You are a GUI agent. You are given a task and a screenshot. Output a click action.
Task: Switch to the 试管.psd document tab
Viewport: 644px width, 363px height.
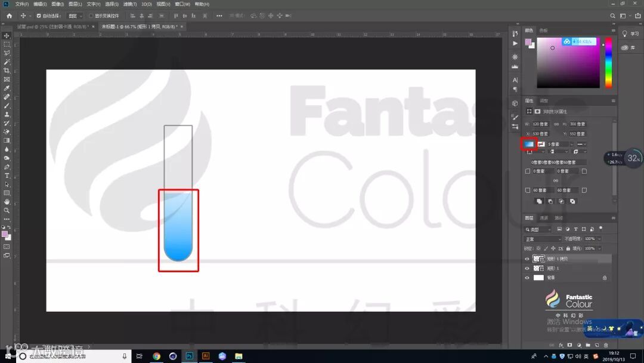pos(52,26)
